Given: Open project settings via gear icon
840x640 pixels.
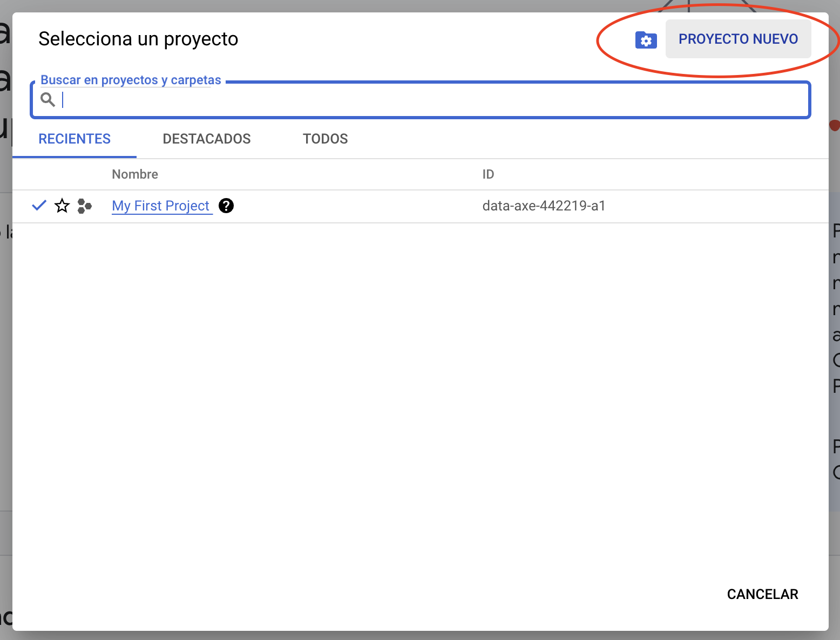Looking at the screenshot, I should [646, 40].
